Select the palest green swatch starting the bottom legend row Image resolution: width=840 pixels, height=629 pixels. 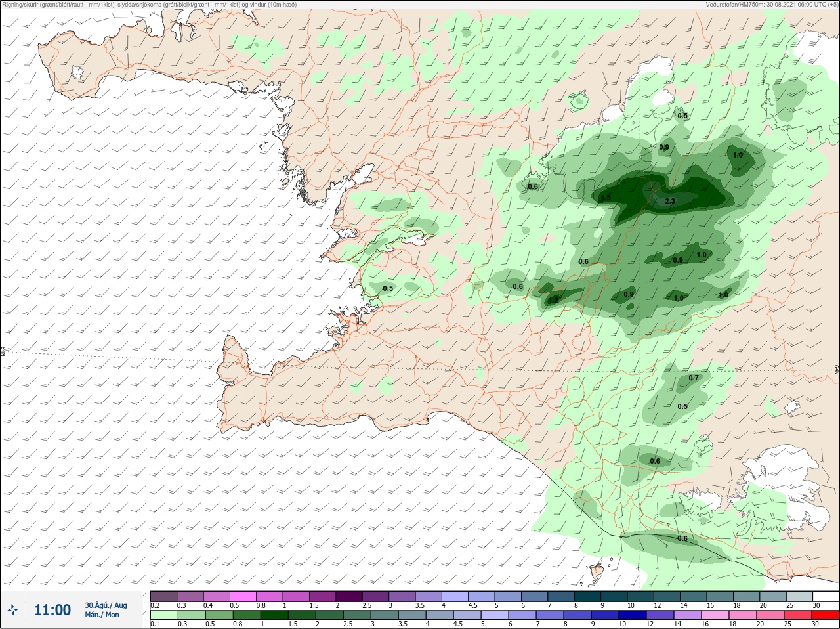click(163, 615)
